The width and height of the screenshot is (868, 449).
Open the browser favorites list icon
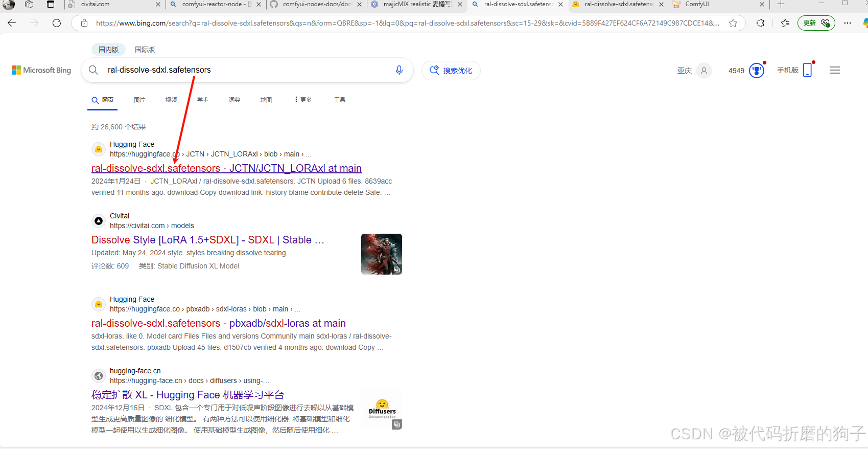tap(785, 23)
